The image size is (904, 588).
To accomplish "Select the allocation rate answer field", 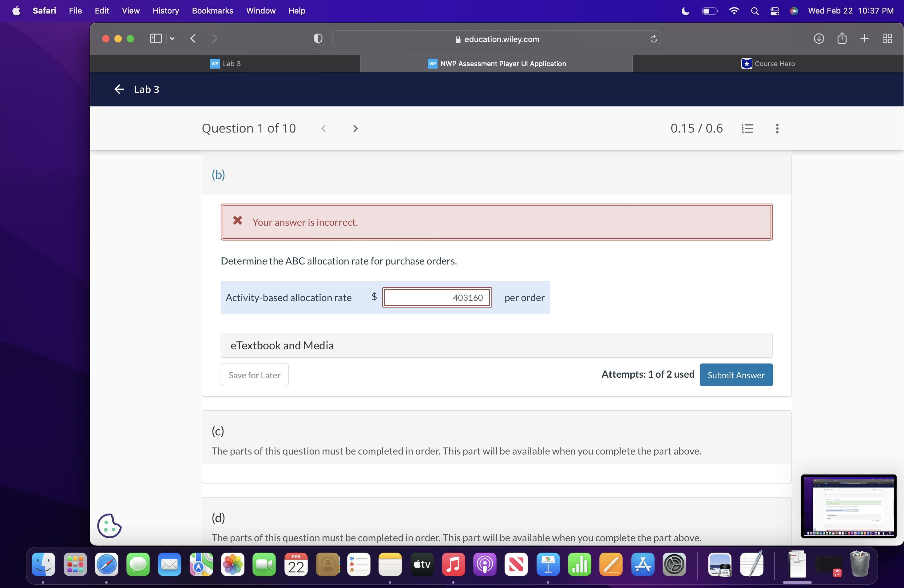I will point(436,297).
